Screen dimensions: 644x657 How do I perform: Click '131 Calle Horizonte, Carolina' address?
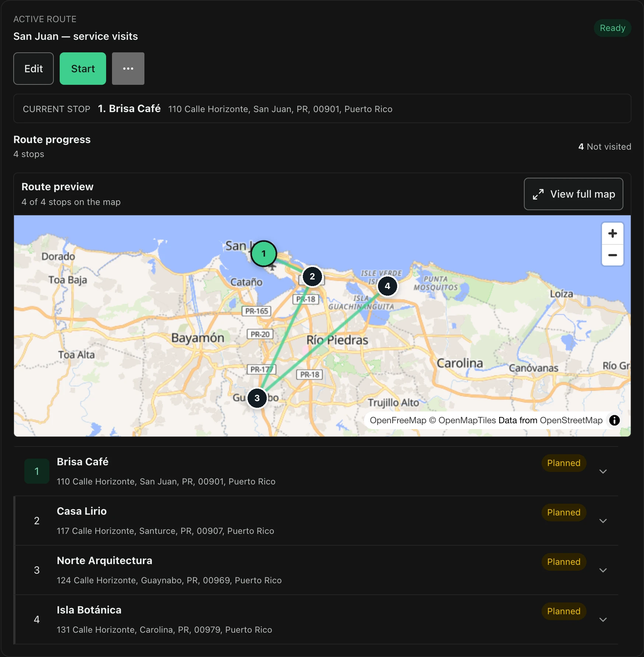pyautogui.click(x=164, y=630)
